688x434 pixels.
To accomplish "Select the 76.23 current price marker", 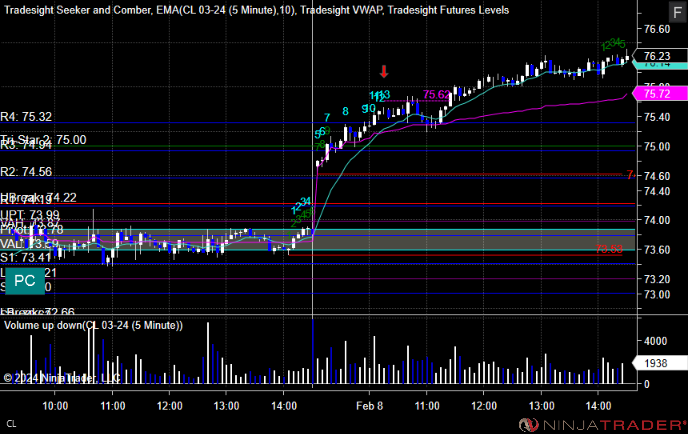I will coord(661,56).
